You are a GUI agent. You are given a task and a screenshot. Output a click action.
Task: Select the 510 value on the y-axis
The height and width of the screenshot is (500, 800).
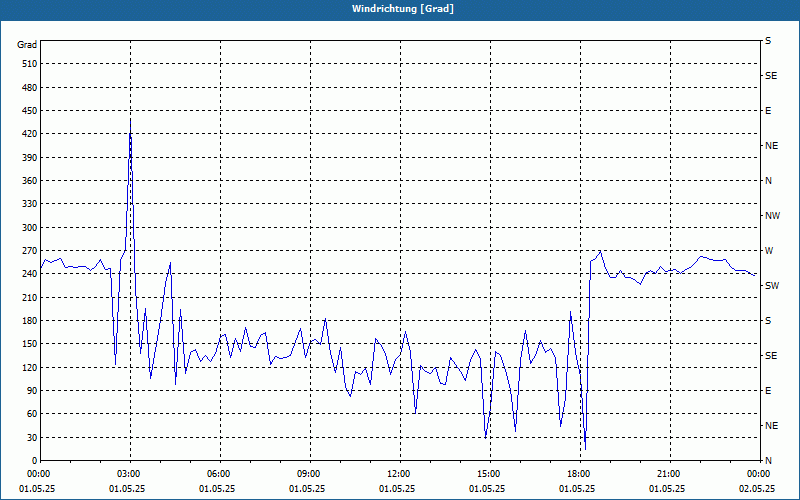tap(30, 64)
